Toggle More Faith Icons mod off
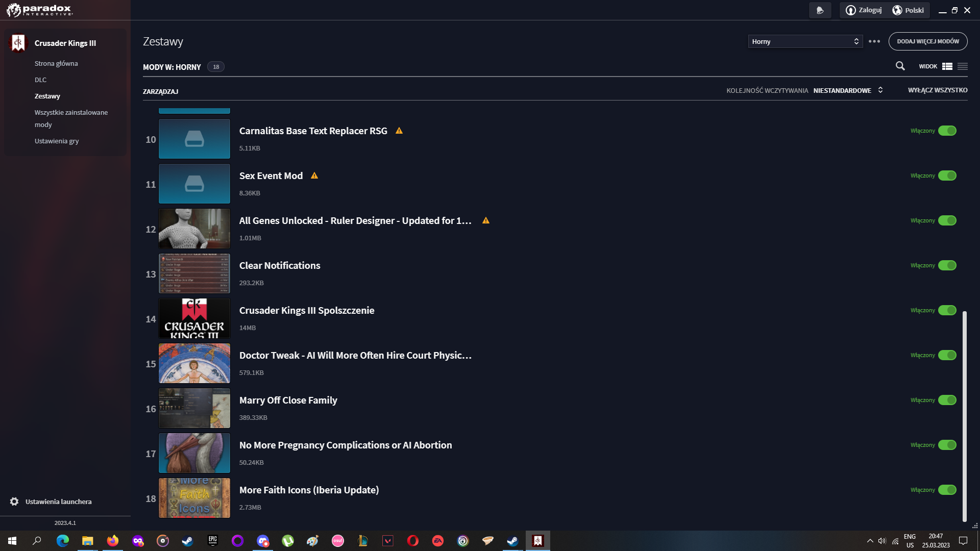Viewport: 980px width, 551px height. [947, 490]
